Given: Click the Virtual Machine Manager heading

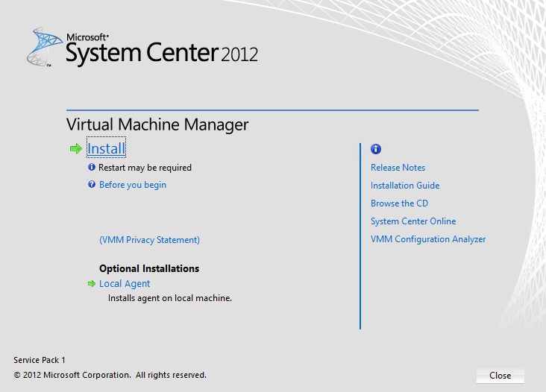Looking at the screenshot, I should pos(157,124).
